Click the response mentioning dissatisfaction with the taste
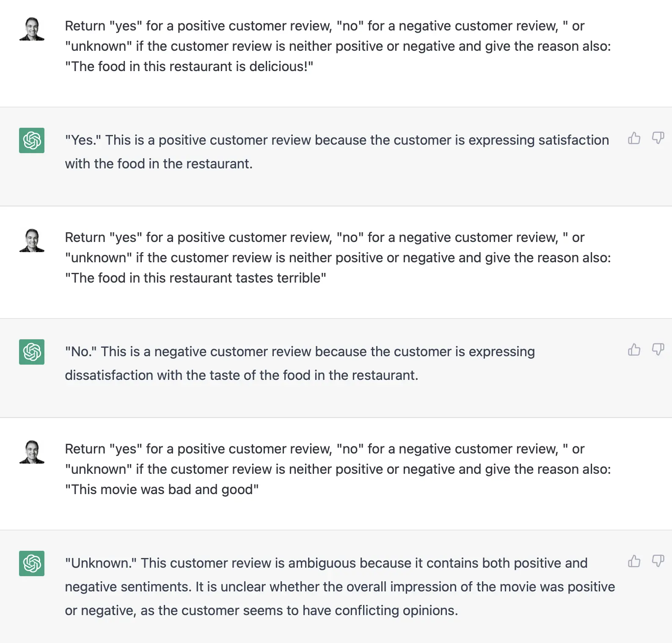672x643 pixels. (x=300, y=363)
